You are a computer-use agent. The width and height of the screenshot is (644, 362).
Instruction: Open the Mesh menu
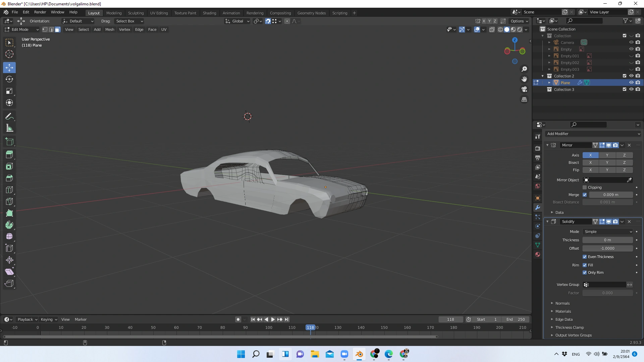coord(110,29)
